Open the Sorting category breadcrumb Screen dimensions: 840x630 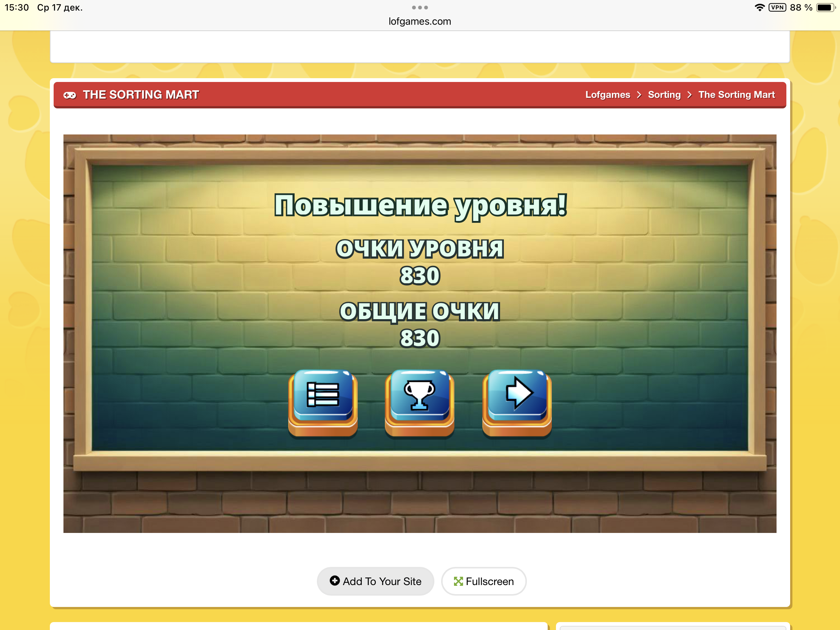[x=664, y=94]
